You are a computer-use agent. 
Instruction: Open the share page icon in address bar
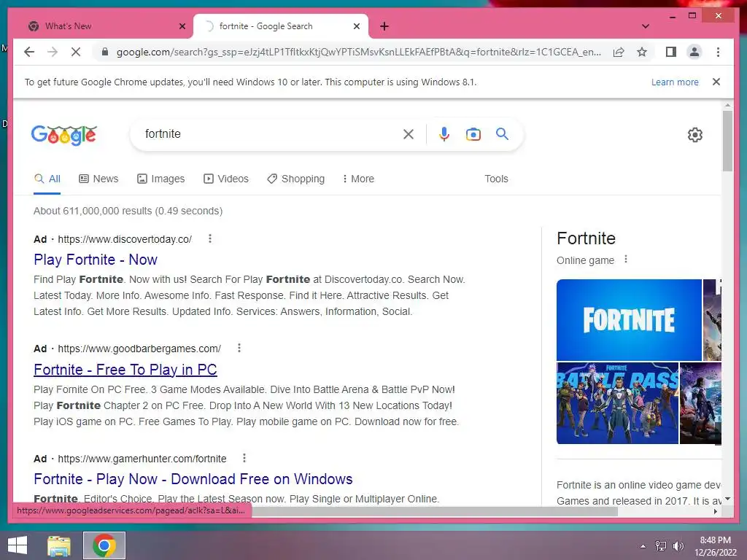[619, 52]
